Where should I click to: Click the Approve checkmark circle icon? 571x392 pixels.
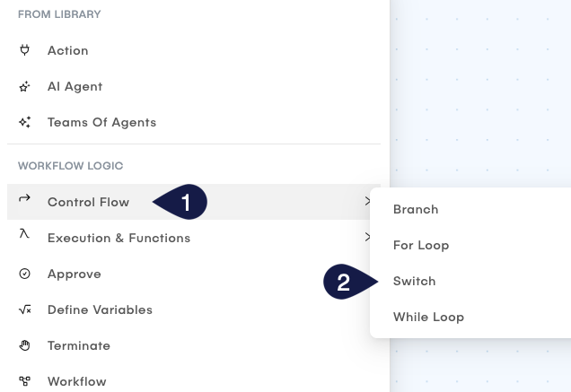[25, 274]
